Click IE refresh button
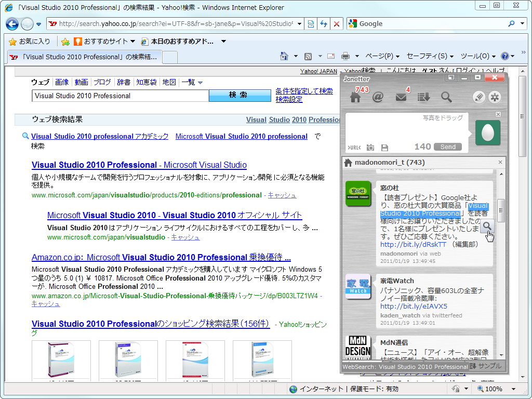The image size is (532, 399). pos(323,24)
